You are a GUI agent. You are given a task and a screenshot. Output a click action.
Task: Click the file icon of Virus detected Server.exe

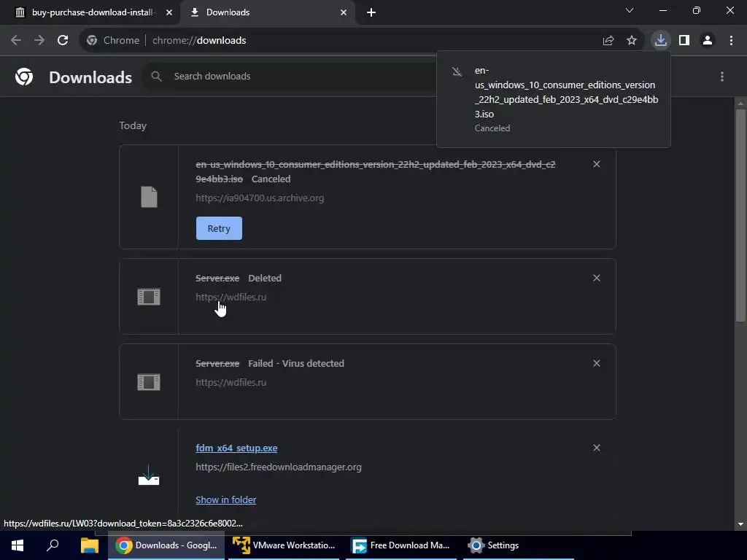149,382
